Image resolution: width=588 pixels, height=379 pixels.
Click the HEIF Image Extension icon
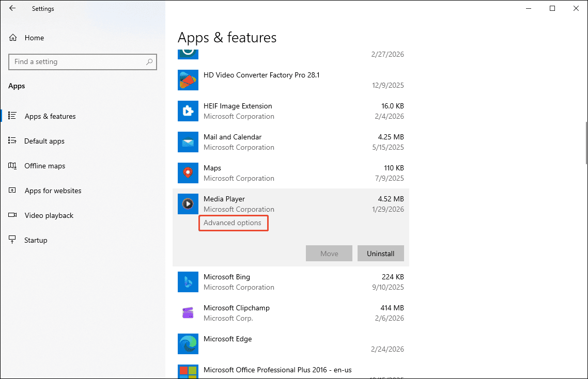[188, 111]
